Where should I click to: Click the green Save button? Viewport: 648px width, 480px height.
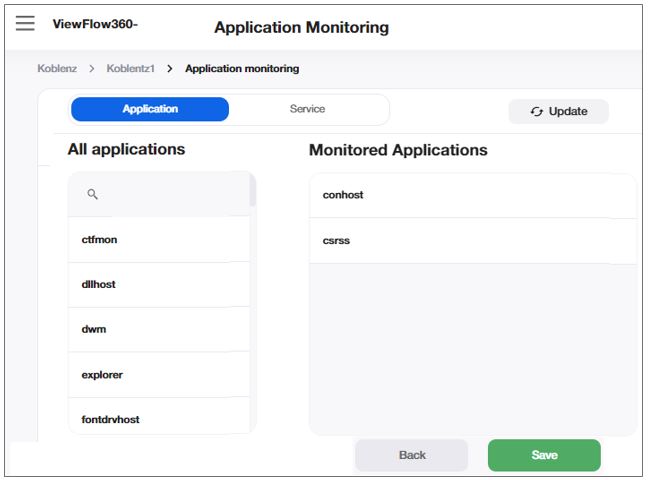[544, 455]
